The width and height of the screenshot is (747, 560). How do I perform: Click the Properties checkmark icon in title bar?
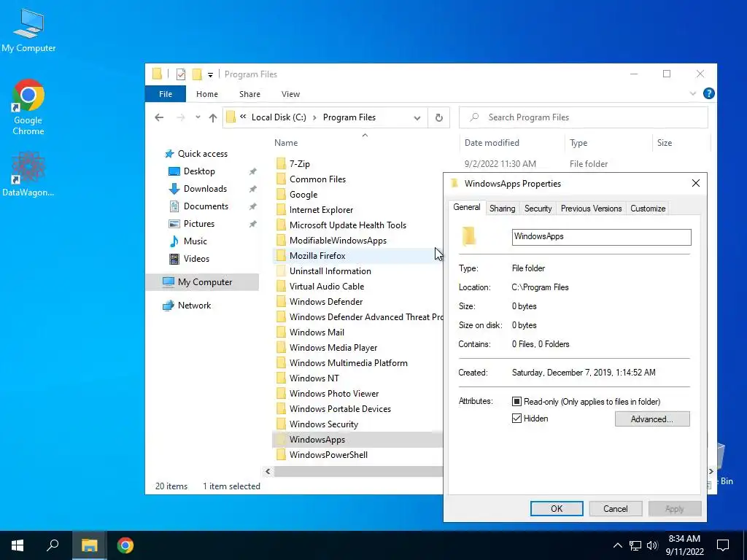click(x=181, y=74)
